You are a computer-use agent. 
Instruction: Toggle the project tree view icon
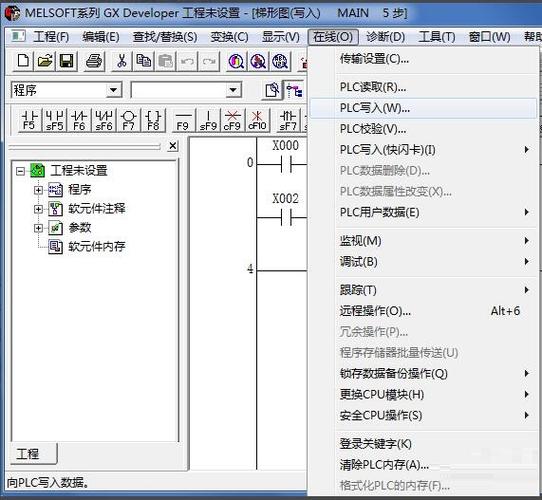pyautogui.click(x=294, y=90)
